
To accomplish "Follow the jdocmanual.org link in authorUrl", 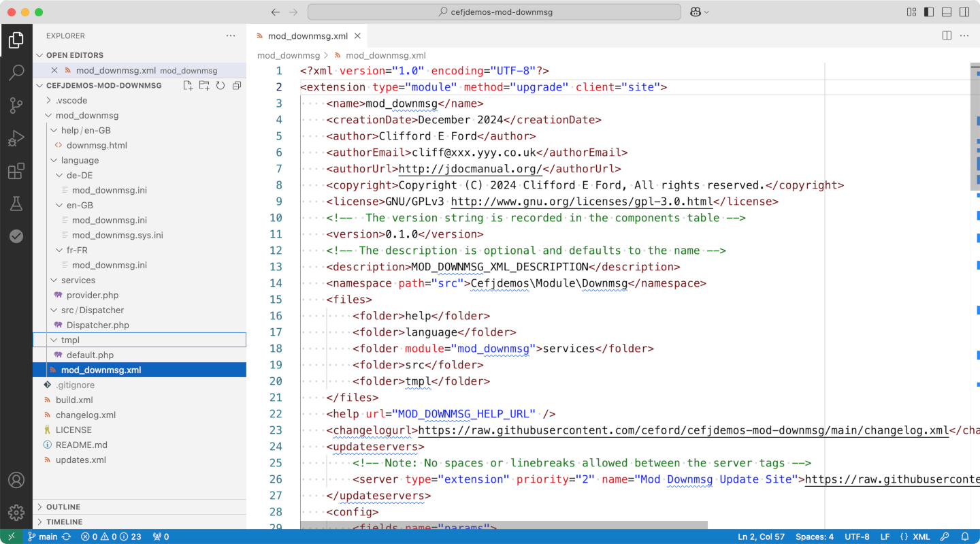I will 470,169.
